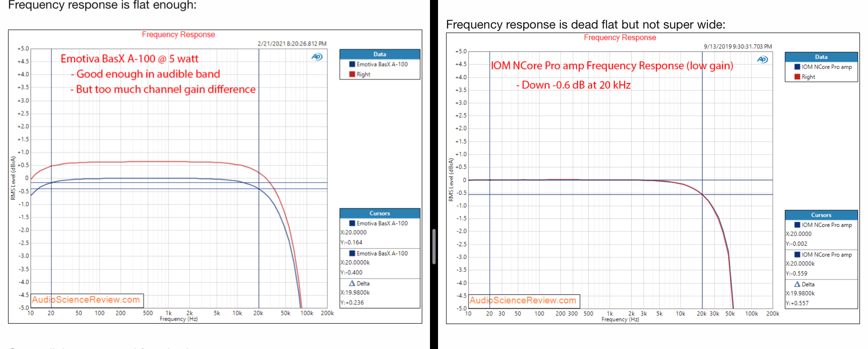Click the Cursors panel header on the IOM NCore graph
868x349 pixels.
821,215
